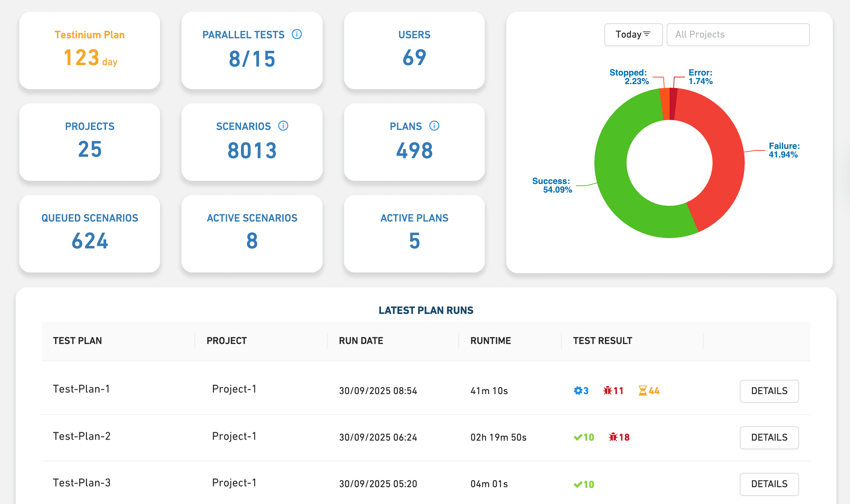Sort the table by Run Date
This screenshot has height=504, width=850.
(361, 340)
